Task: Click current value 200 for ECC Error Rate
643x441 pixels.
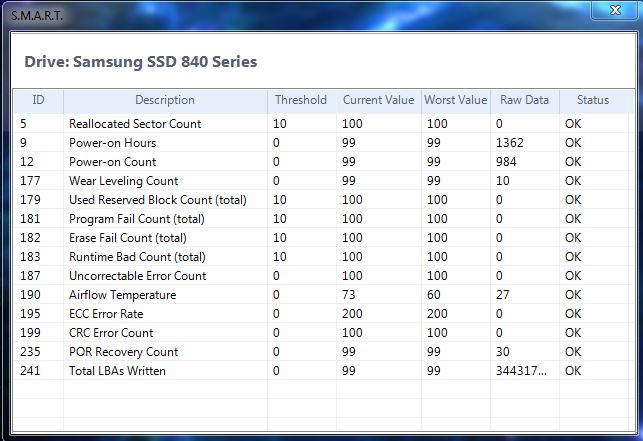Action: pos(352,314)
